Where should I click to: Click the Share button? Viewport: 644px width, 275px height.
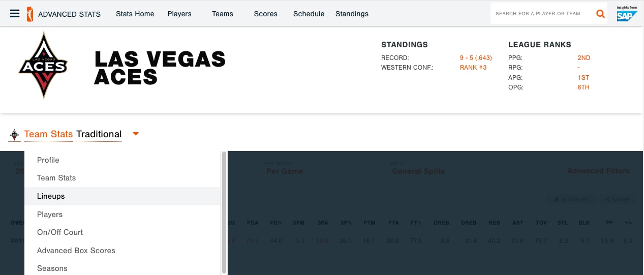point(618,200)
